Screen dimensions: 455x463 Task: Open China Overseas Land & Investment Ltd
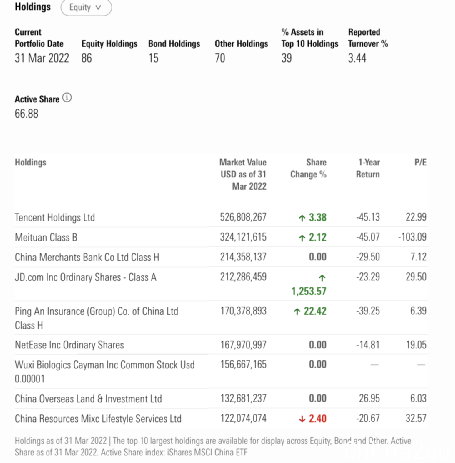88,399
